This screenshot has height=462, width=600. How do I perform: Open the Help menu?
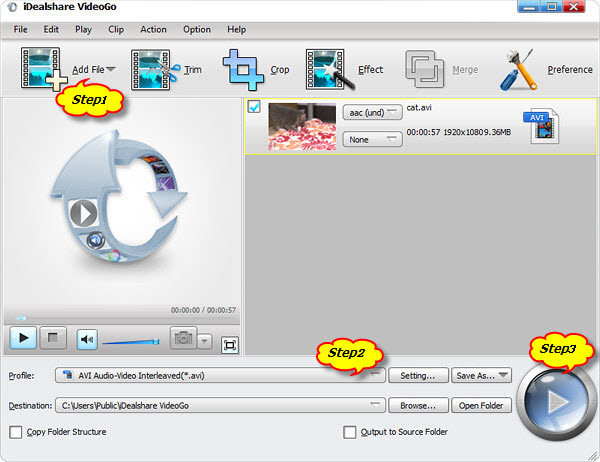pos(236,29)
